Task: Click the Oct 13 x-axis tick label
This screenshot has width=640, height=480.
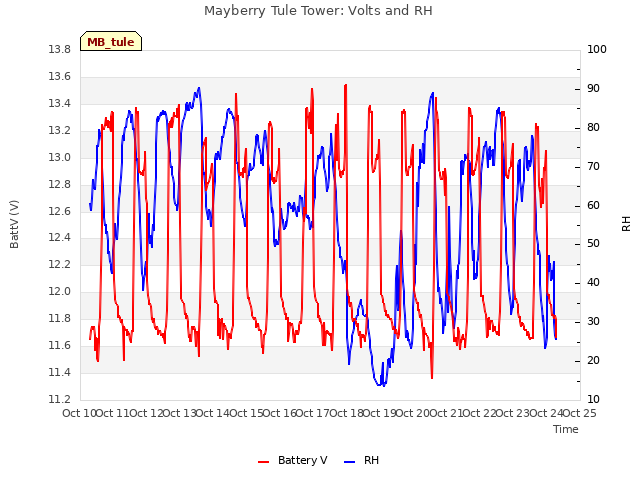Action: click(179, 413)
